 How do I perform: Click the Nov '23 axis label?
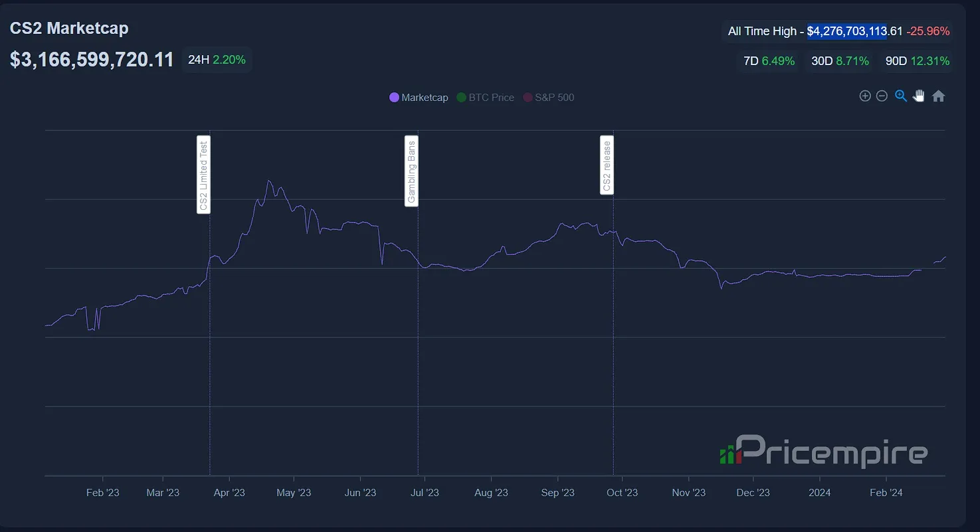click(x=689, y=493)
